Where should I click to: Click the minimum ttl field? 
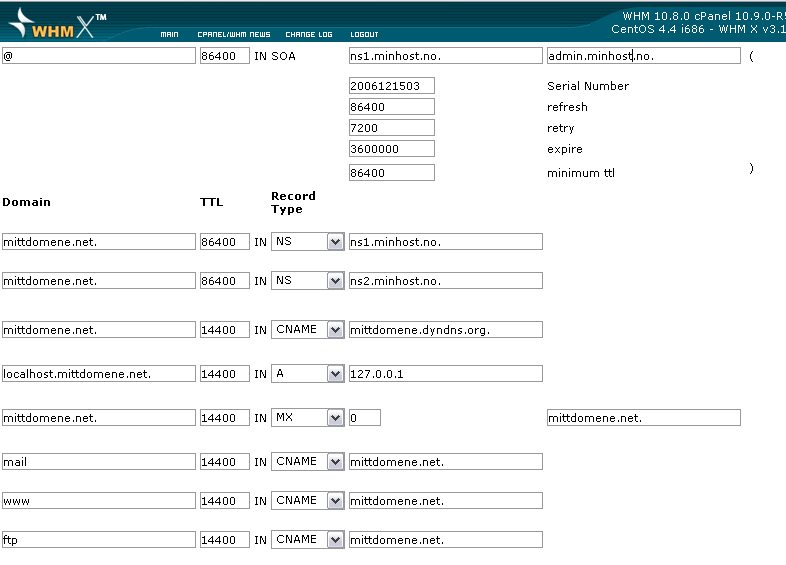point(392,173)
